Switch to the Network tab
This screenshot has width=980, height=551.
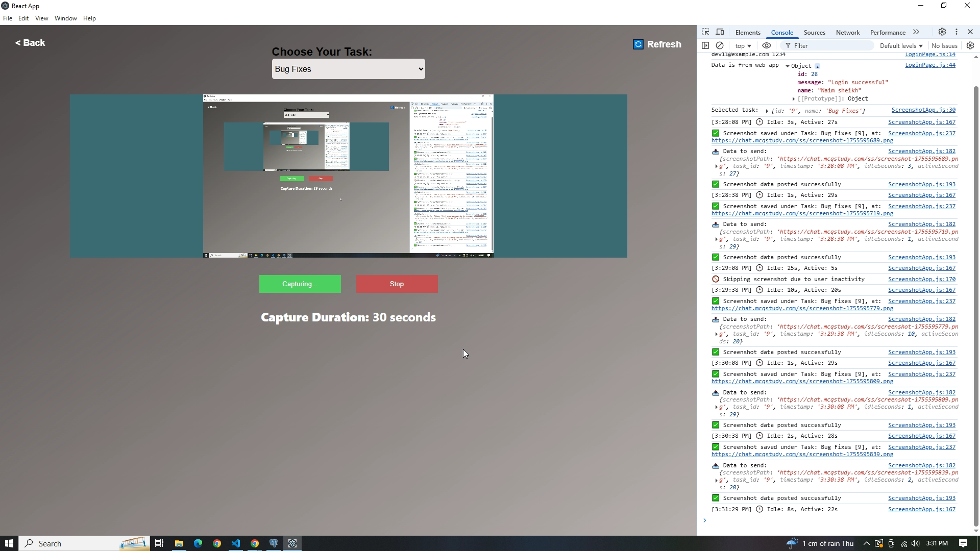(847, 32)
